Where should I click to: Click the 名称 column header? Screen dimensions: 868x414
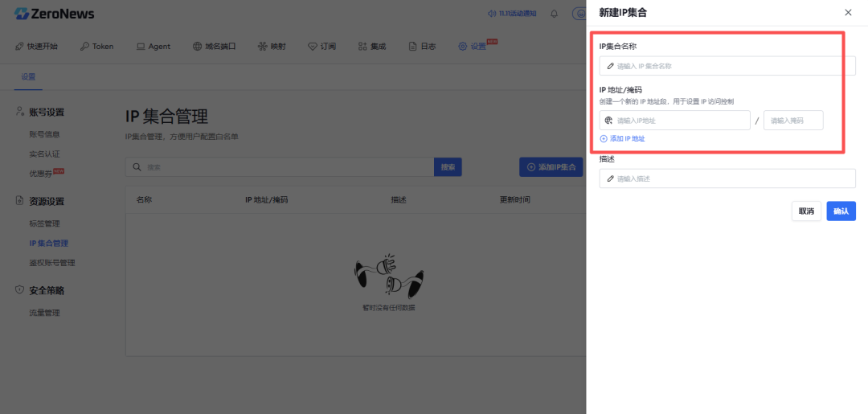(144, 200)
